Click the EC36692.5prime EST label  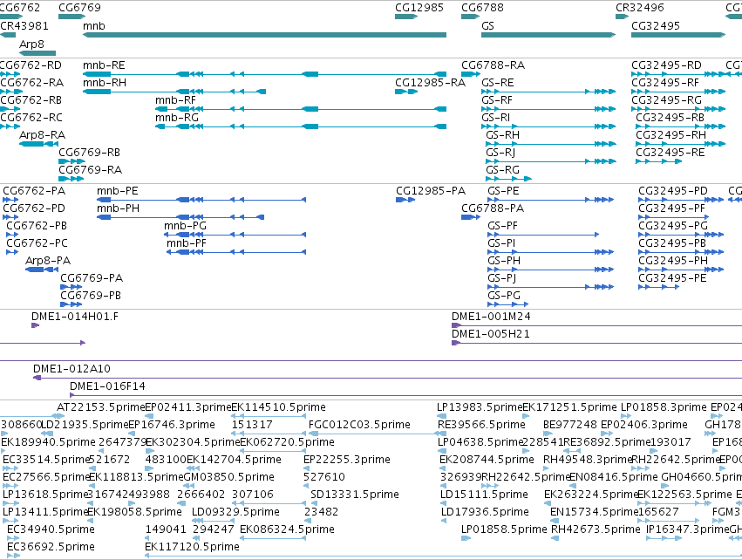point(51,547)
